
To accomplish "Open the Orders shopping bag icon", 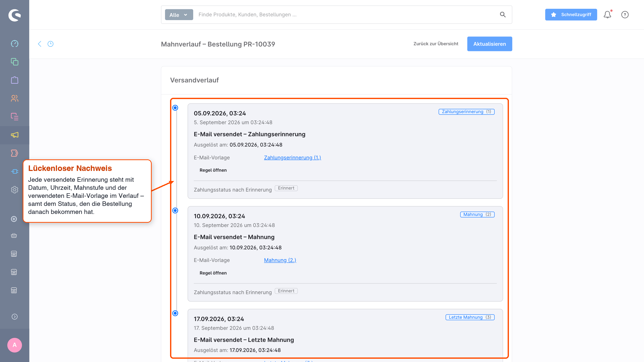I will click(x=15, y=80).
